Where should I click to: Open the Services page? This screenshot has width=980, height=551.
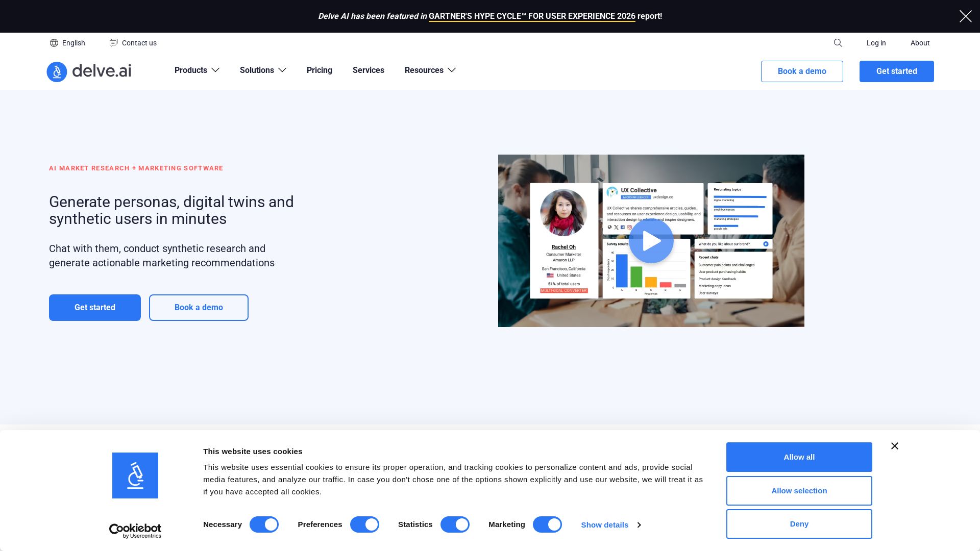point(369,70)
